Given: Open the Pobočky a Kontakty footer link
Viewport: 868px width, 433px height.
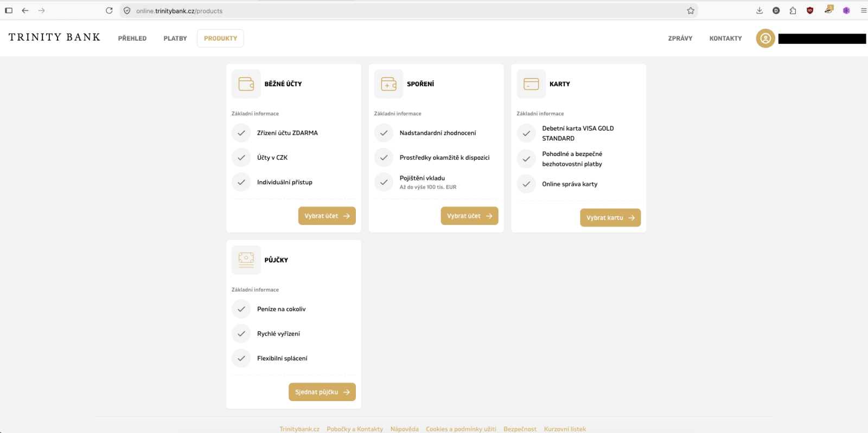Looking at the screenshot, I should click(x=355, y=429).
